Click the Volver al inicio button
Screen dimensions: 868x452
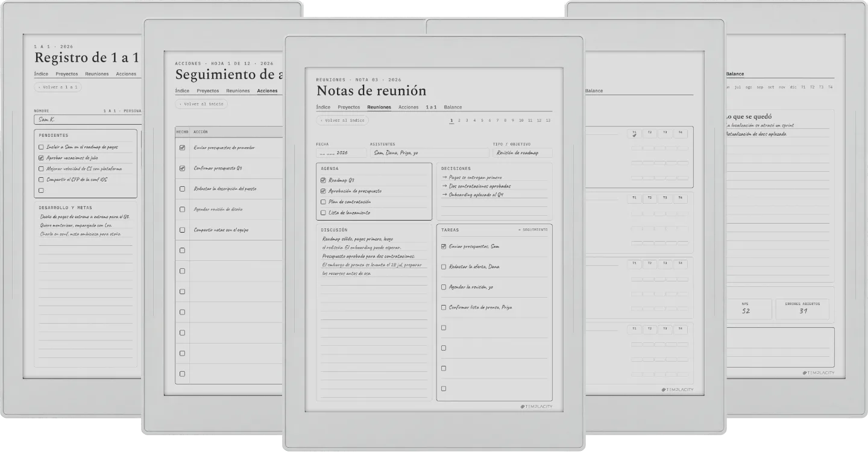201,104
